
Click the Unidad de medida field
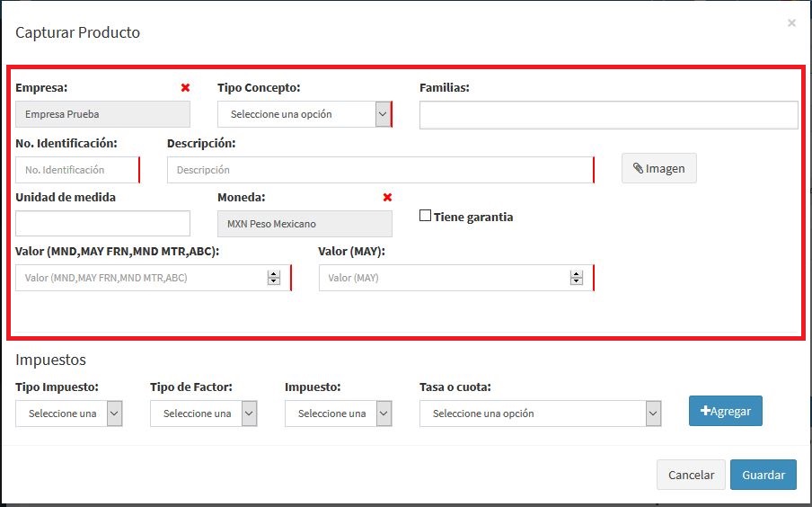click(x=102, y=224)
